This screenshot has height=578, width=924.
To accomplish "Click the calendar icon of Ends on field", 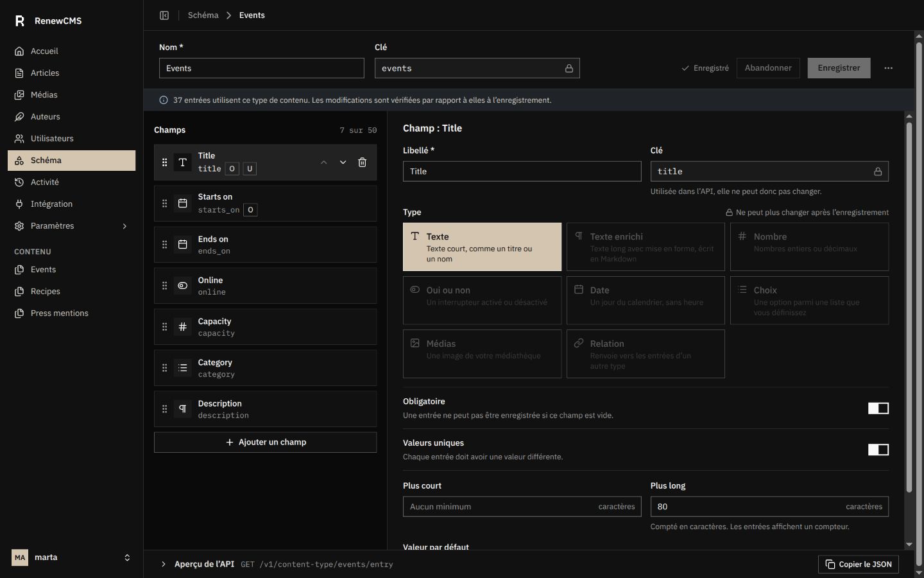I will 183,245.
